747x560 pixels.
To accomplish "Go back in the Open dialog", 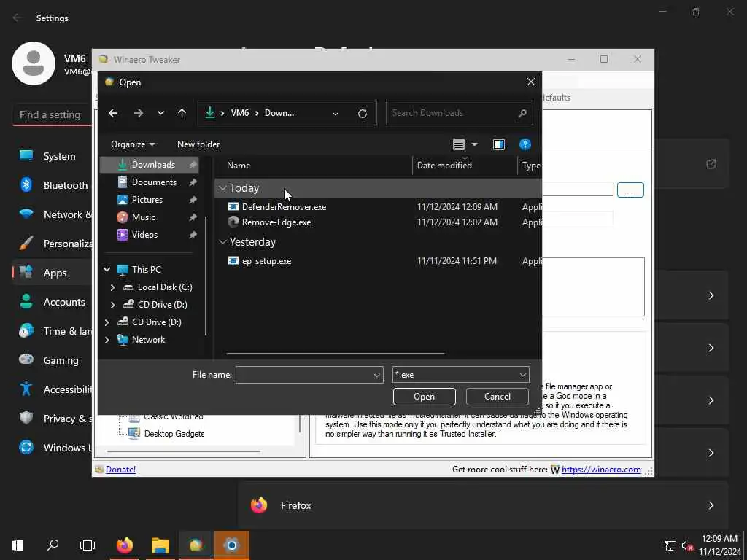I will [x=113, y=113].
